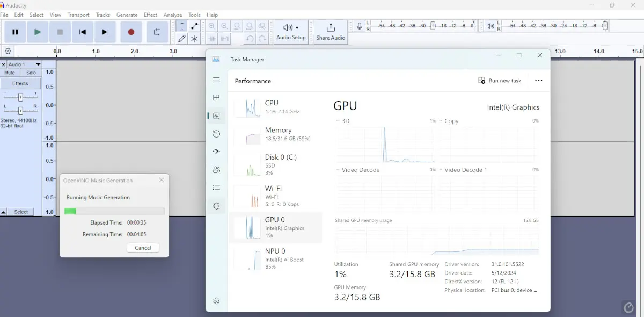This screenshot has height=317, width=644.
Task: Open Task Manager more options ellipsis
Action: (539, 81)
